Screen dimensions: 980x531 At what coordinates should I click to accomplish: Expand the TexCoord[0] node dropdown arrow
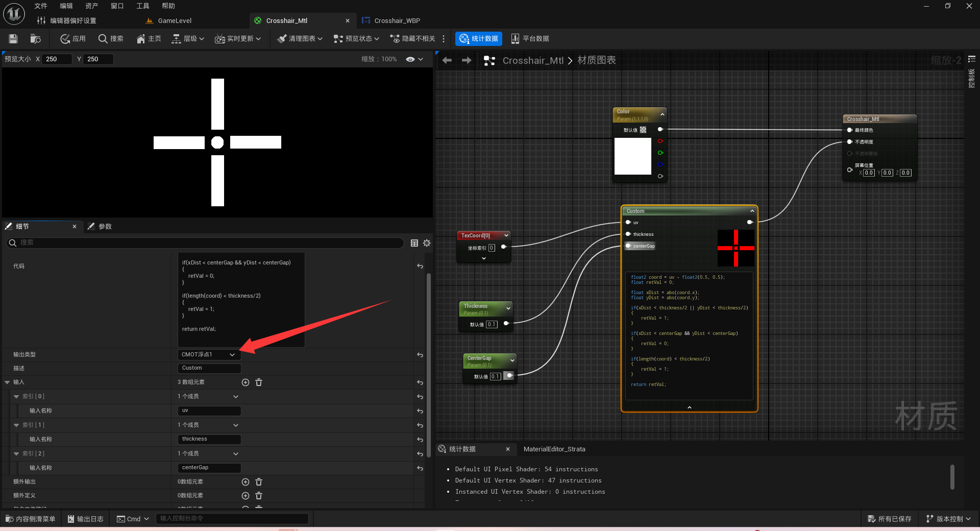coord(506,235)
